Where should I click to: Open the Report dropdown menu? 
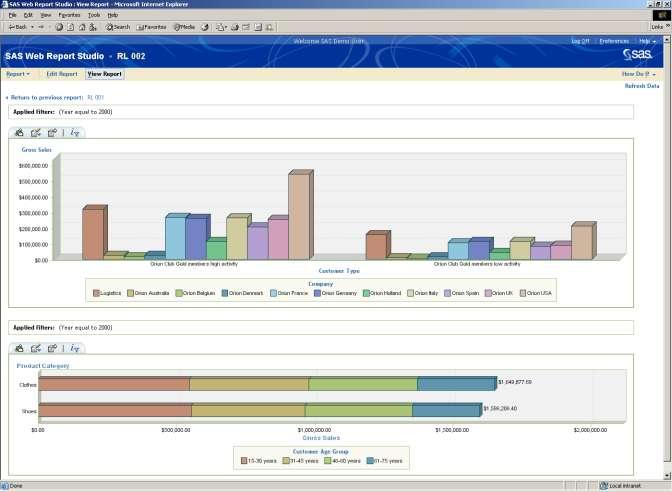[18, 74]
